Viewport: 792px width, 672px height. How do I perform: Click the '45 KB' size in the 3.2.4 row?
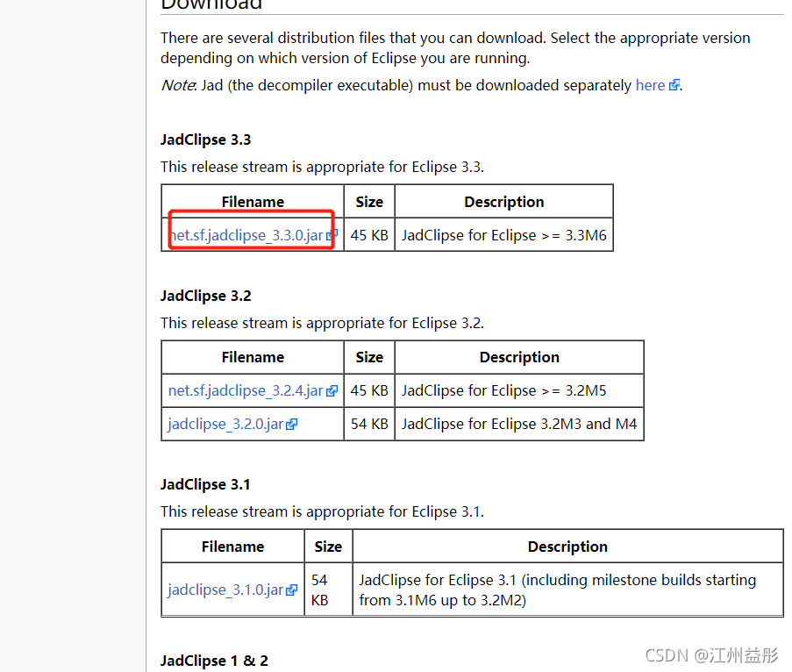pyautogui.click(x=369, y=390)
